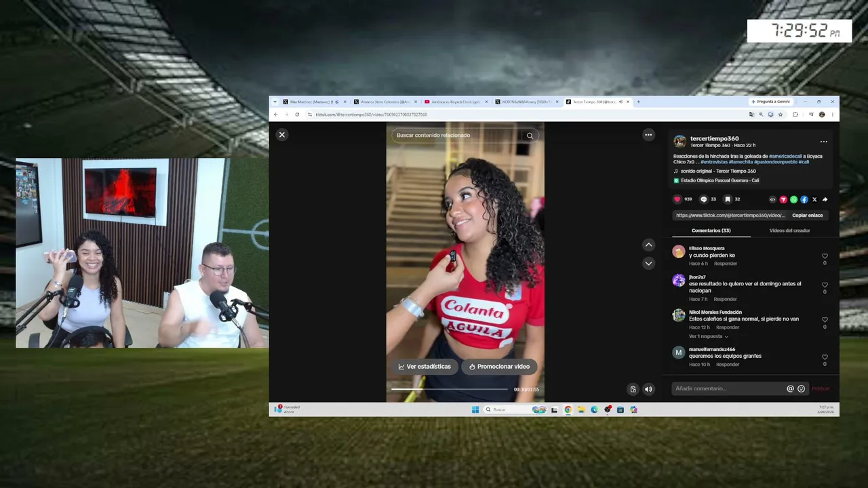This screenshot has width=868, height=488.
Task: Open comments via the speech bubble icon
Action: [x=703, y=199]
